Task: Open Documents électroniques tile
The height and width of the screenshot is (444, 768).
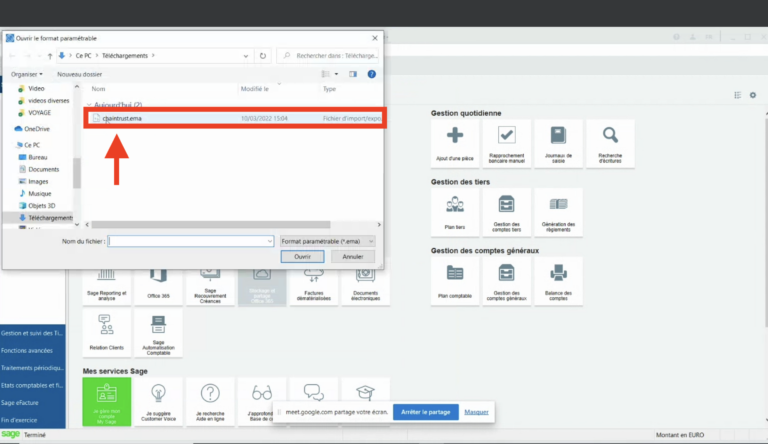Action: click(365, 288)
